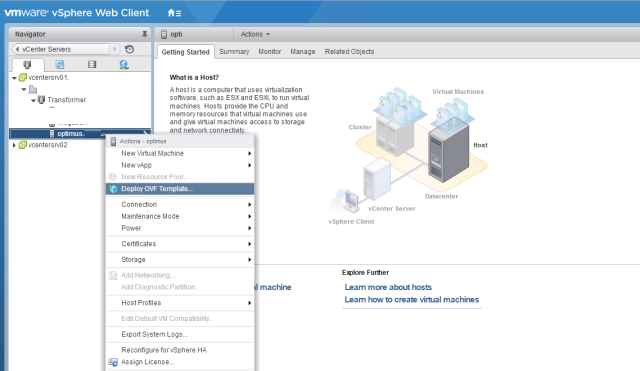This screenshot has width=640, height=371.
Task: Select Storage inventory tab icon
Action: 92,64
